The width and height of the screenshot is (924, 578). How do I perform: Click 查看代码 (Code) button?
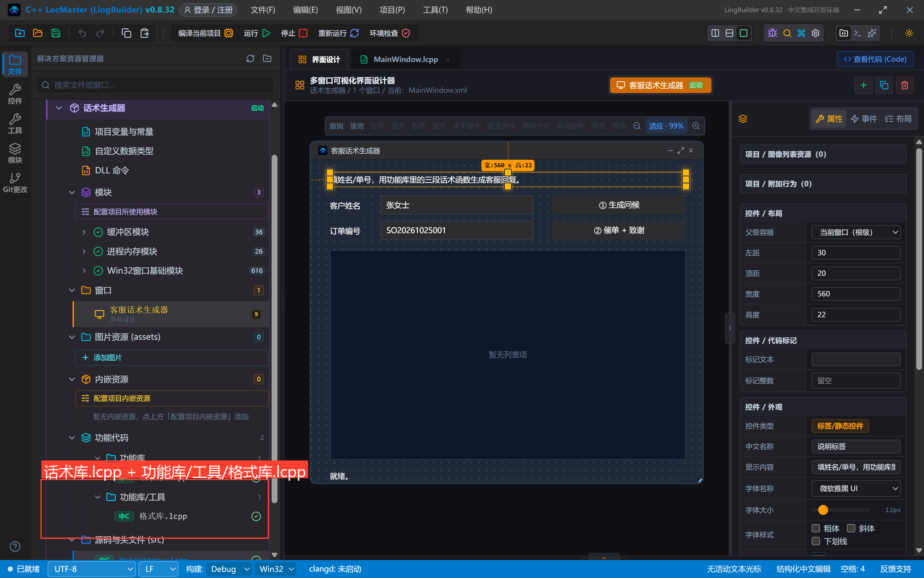[875, 59]
